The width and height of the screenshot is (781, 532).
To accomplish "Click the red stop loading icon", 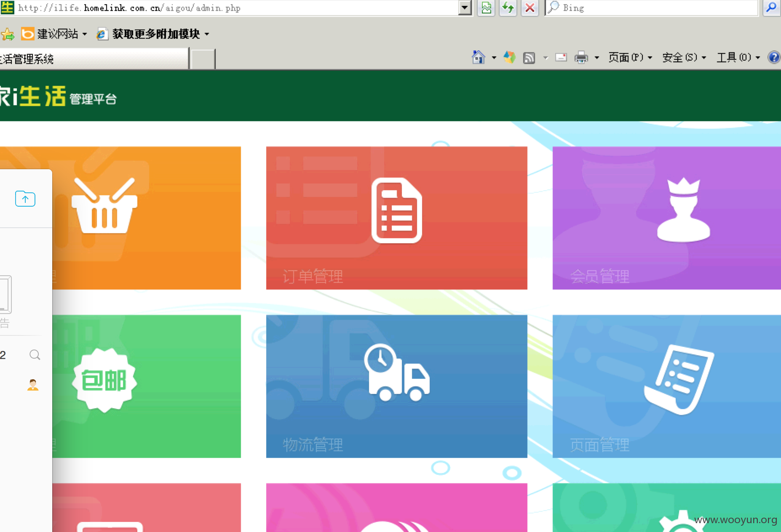I will (x=530, y=8).
